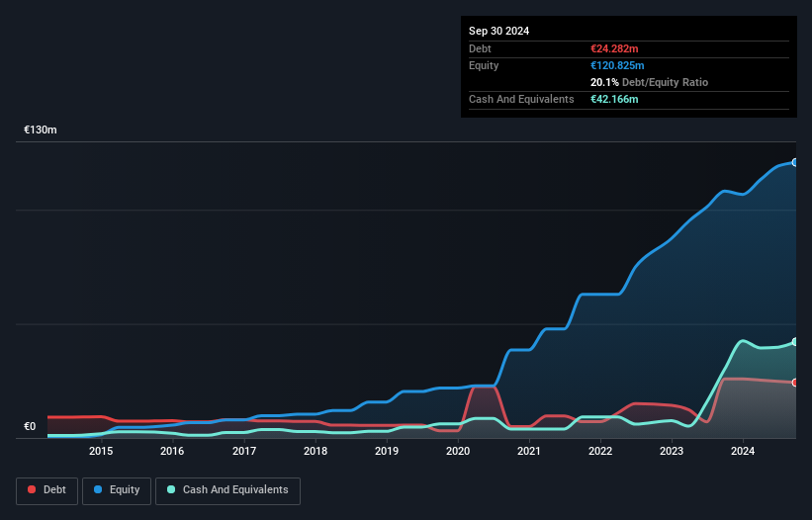Click the €0 y-axis label

click(30, 426)
